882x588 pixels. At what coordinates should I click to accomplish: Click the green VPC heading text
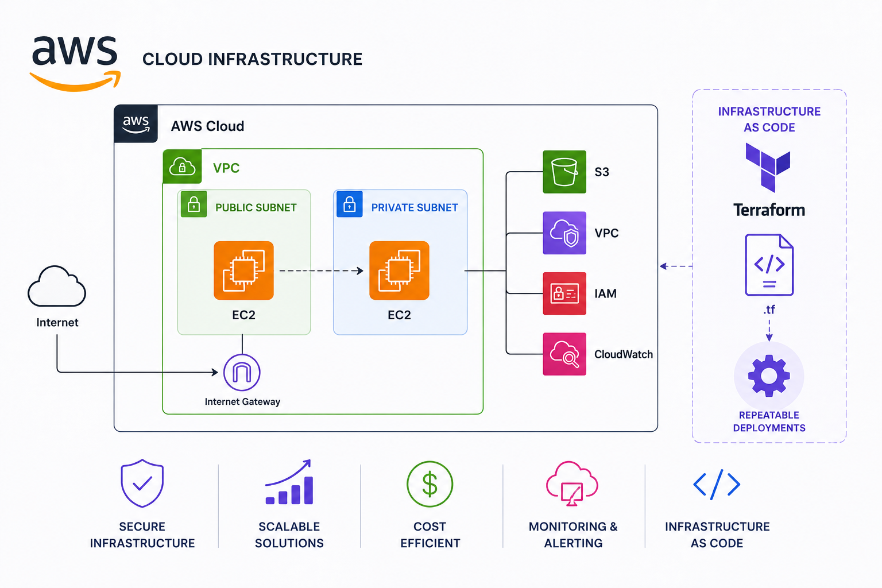[x=226, y=168]
